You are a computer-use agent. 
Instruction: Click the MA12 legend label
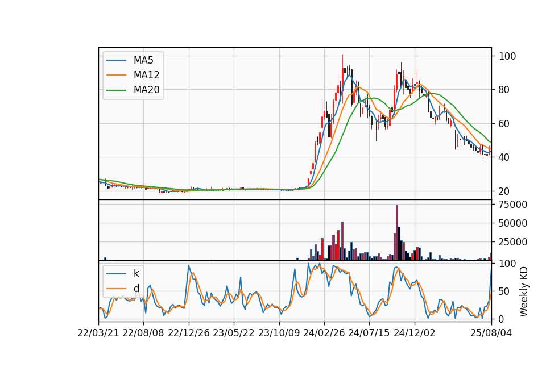coord(146,75)
